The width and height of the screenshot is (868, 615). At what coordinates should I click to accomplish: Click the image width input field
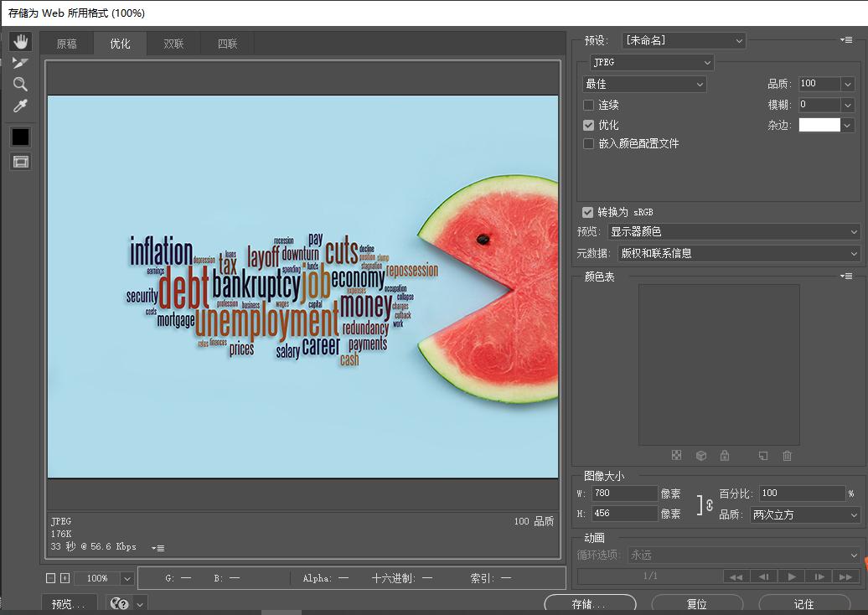pyautogui.click(x=624, y=494)
